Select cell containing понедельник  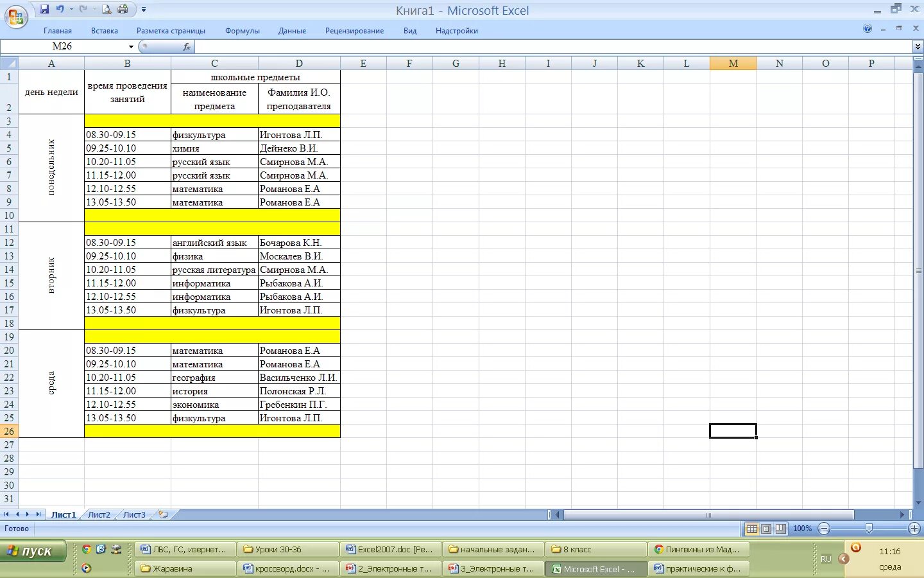pyautogui.click(x=51, y=168)
